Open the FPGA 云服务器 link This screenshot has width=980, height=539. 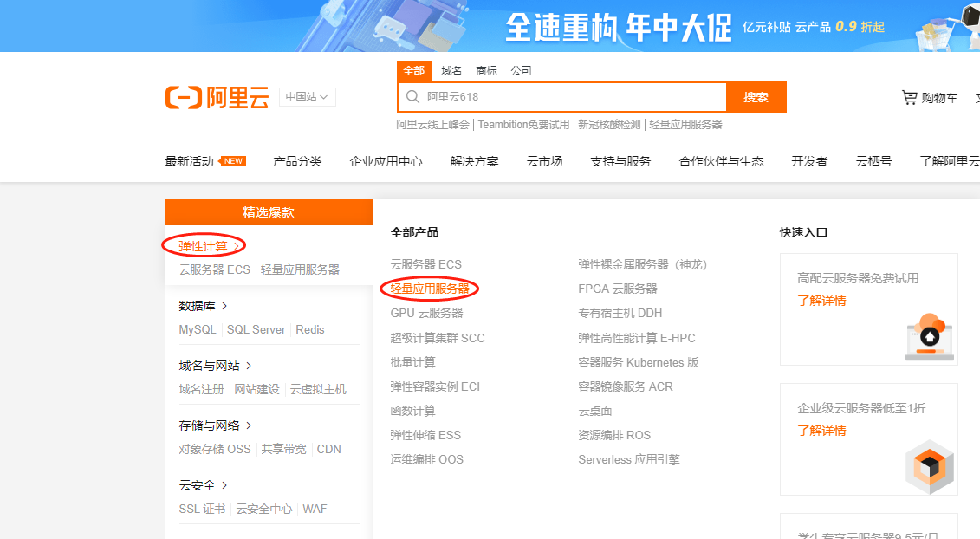(618, 289)
